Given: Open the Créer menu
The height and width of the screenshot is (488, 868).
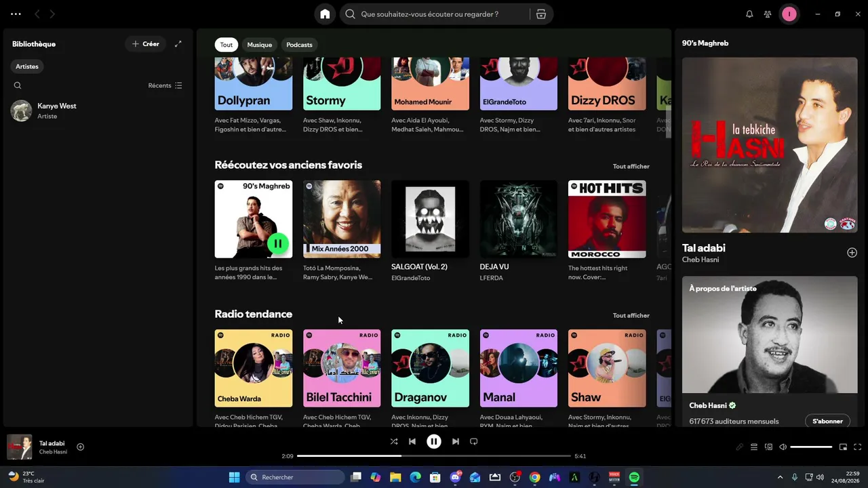Looking at the screenshot, I should [x=145, y=44].
